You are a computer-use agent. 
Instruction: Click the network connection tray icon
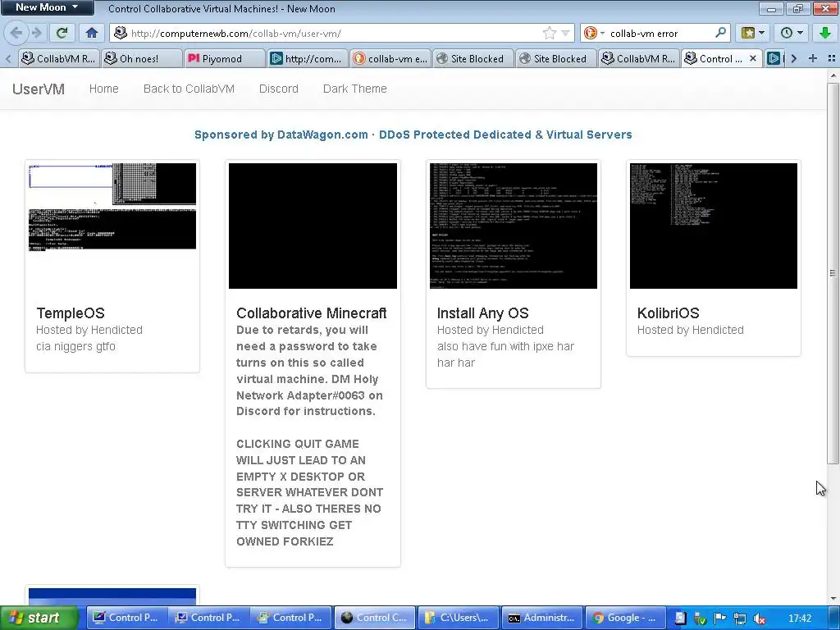[739, 619]
